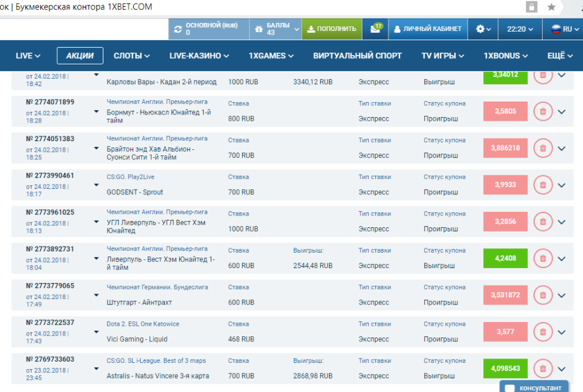
Task: Delete bet № 2773892731 with trash icon
Action: click(543, 258)
